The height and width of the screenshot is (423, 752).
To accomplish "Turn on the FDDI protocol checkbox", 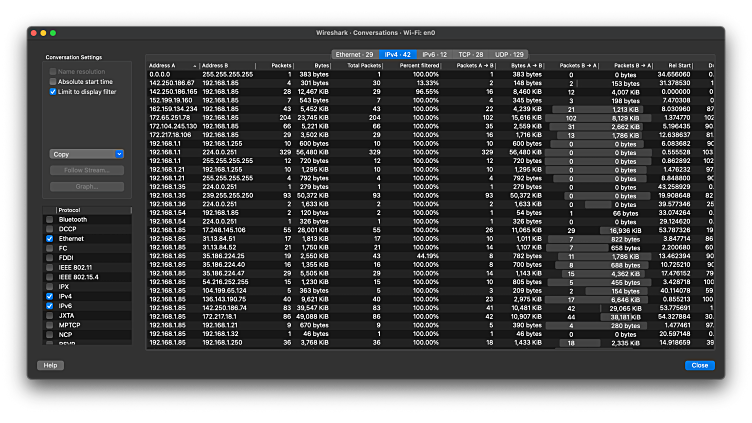I will coord(50,257).
